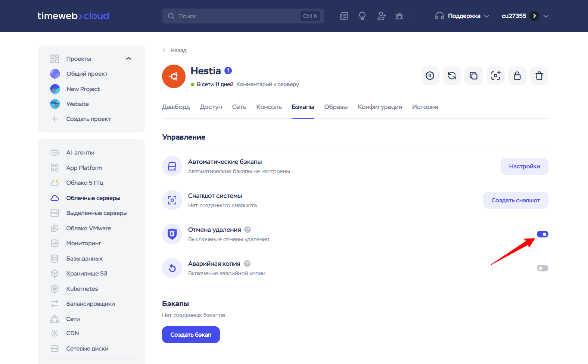Open New Project in sidebar
The height and width of the screenshot is (364, 588).
[x=83, y=89]
